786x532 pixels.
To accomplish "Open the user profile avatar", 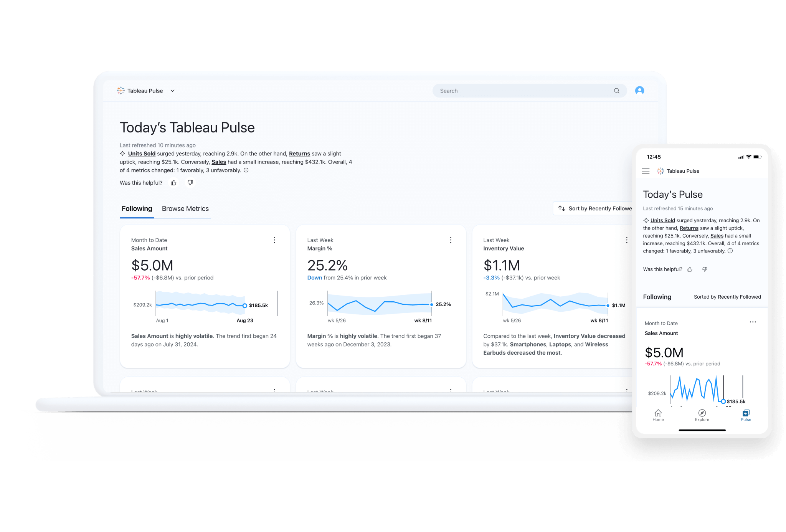I will tap(639, 91).
